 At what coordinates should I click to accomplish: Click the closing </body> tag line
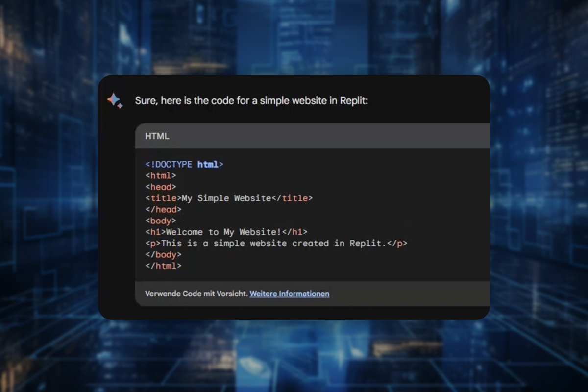163,254
